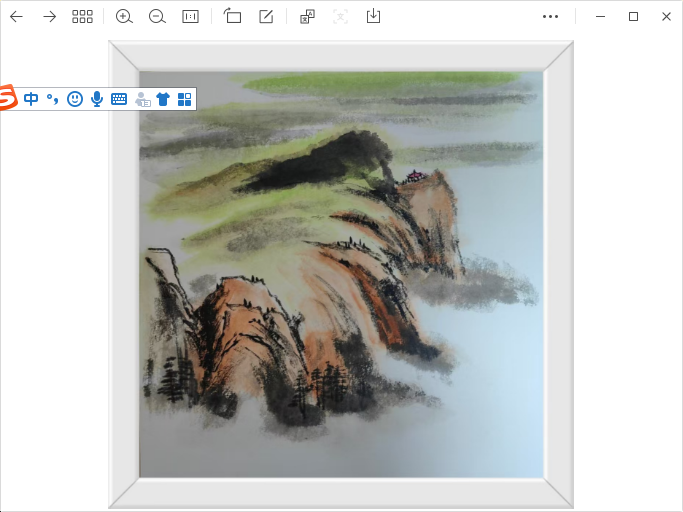Rotate the image

tap(232, 17)
